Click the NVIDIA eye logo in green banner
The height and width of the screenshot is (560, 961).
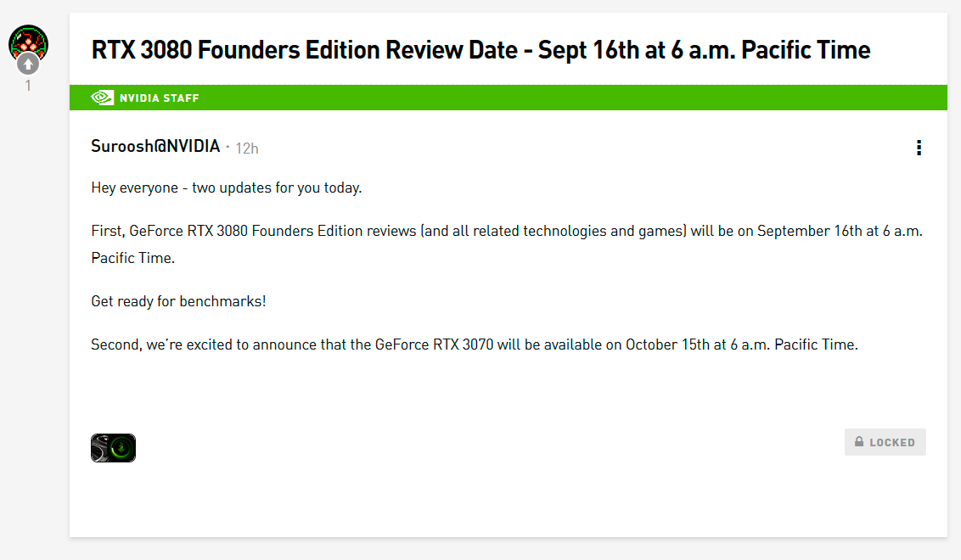click(102, 98)
